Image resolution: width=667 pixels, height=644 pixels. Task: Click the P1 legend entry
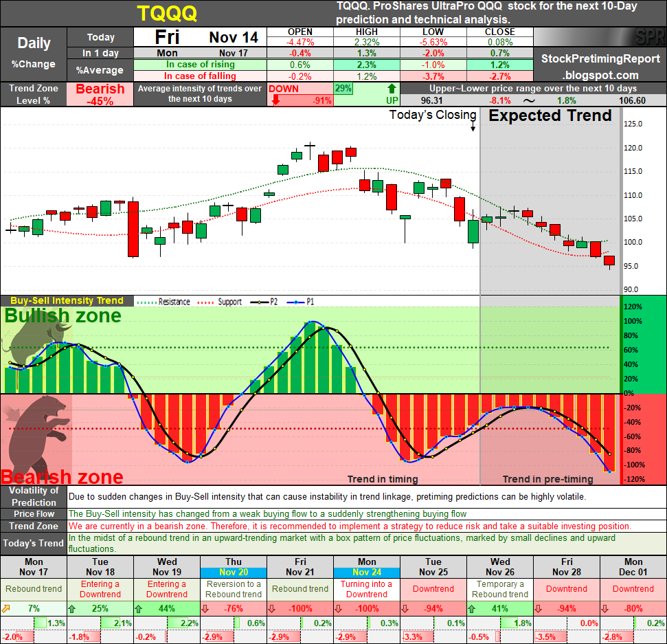pos(301,302)
